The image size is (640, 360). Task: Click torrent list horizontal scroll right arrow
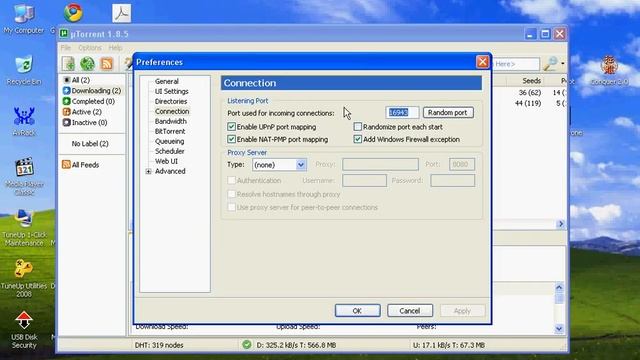click(560, 224)
